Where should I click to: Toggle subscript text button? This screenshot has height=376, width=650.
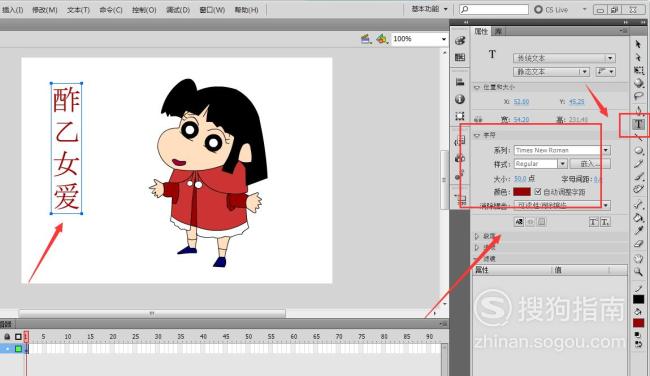pyautogui.click(x=605, y=222)
